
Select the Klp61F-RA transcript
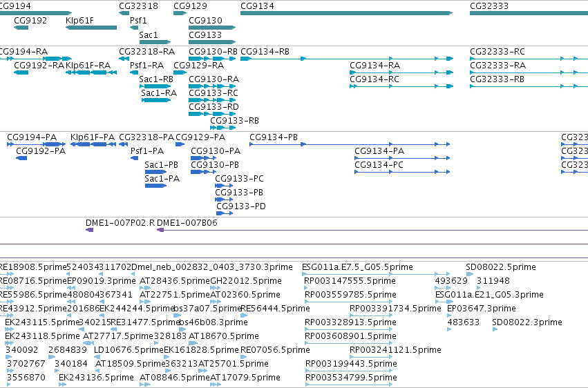[x=91, y=72]
